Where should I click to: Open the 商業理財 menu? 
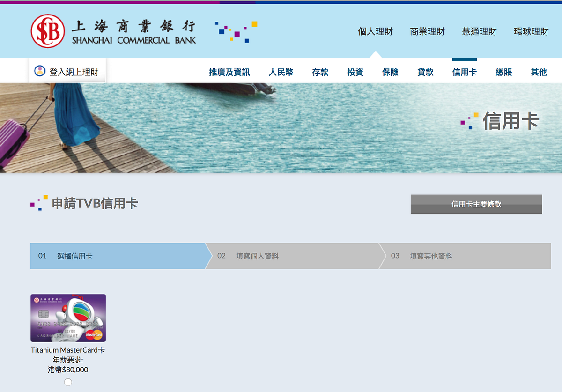click(427, 31)
